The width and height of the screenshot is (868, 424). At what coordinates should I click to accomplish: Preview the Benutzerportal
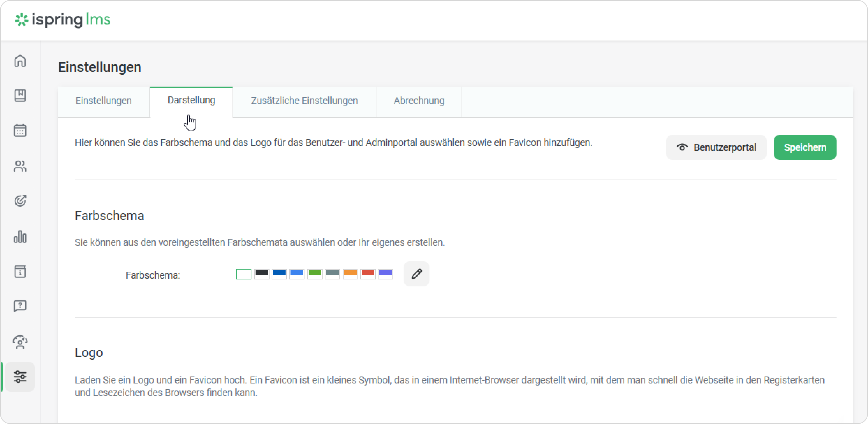[x=716, y=147]
